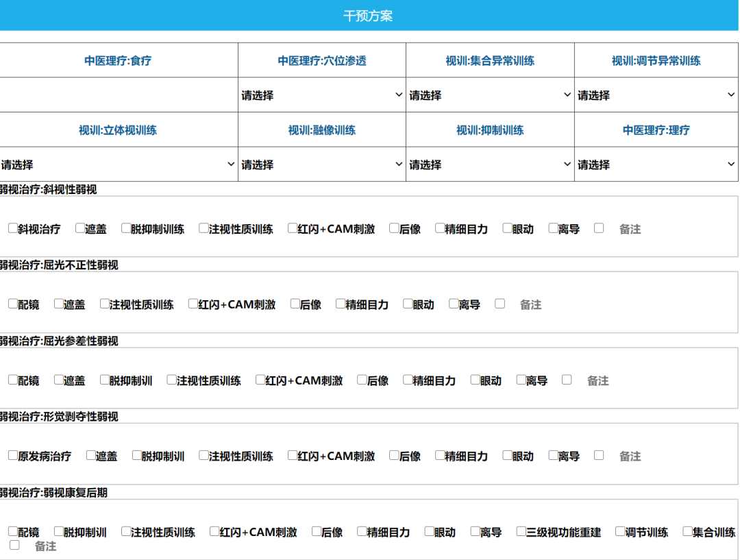Check 精细目力 in 屈光参差性弱视 row

click(x=408, y=380)
